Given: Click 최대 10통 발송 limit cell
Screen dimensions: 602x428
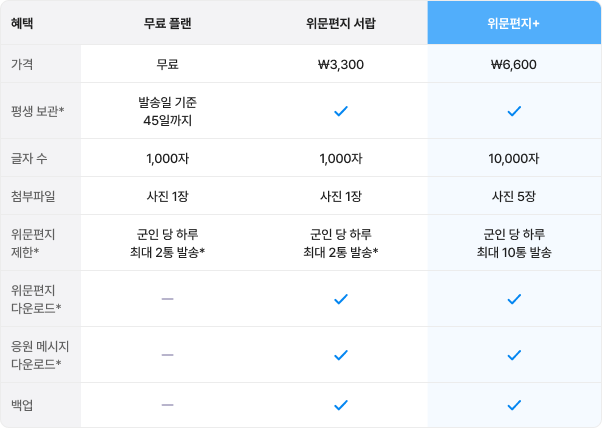Looking at the screenshot, I should (514, 243).
